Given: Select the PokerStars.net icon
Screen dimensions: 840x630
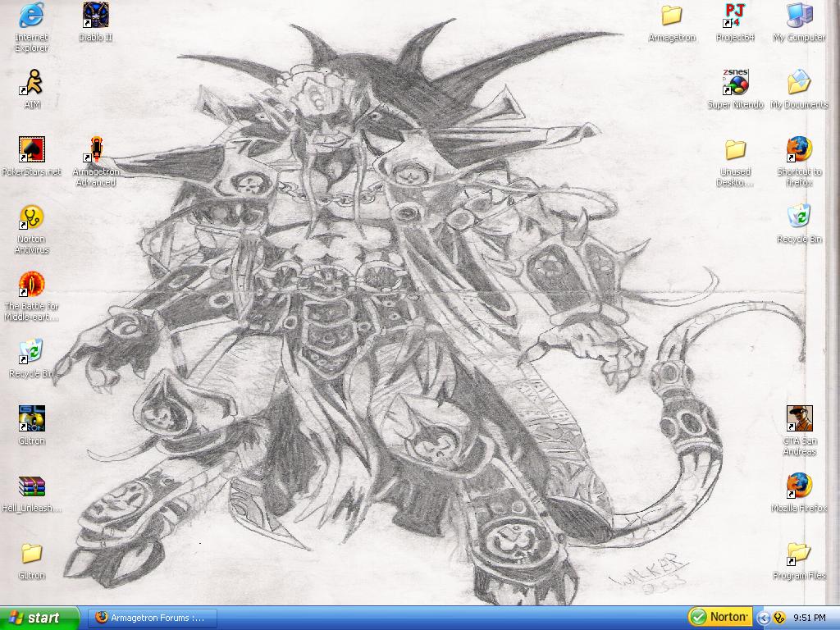Looking at the screenshot, I should (32, 151).
